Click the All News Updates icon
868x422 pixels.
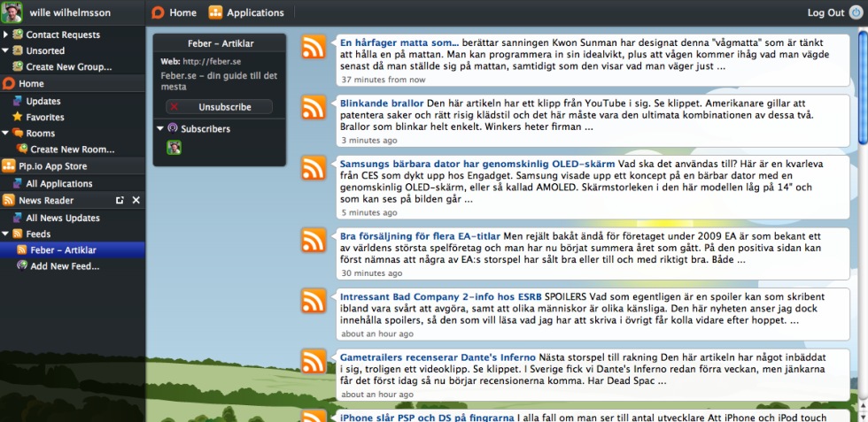tap(18, 218)
